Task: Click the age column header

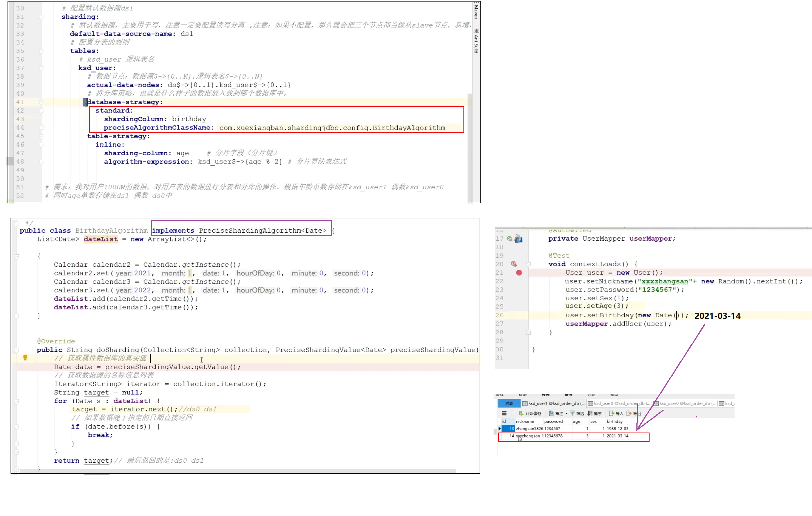Action: (580, 421)
